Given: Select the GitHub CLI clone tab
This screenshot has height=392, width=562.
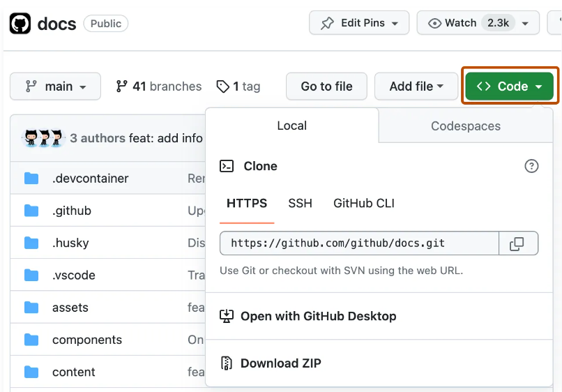Looking at the screenshot, I should click(x=364, y=204).
